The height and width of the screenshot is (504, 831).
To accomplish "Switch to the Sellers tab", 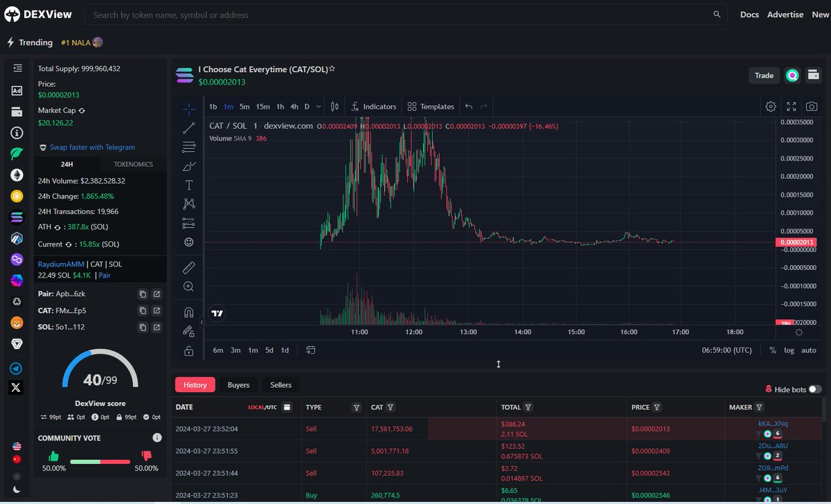I will tap(281, 385).
